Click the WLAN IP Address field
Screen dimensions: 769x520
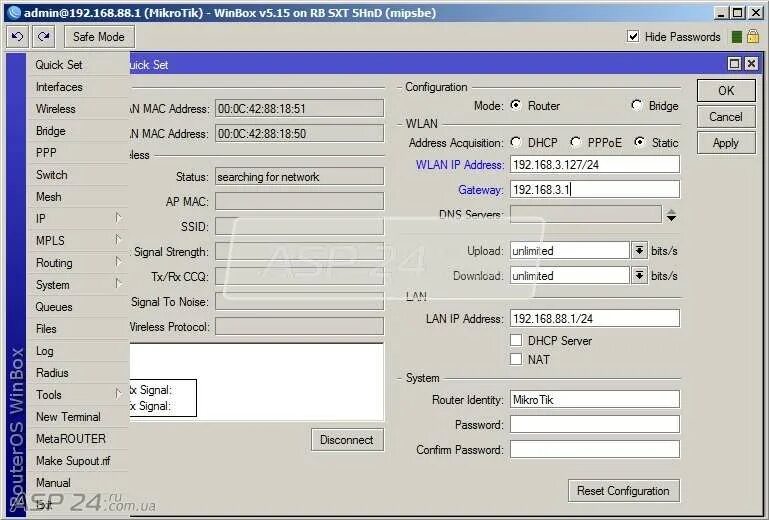click(x=595, y=164)
